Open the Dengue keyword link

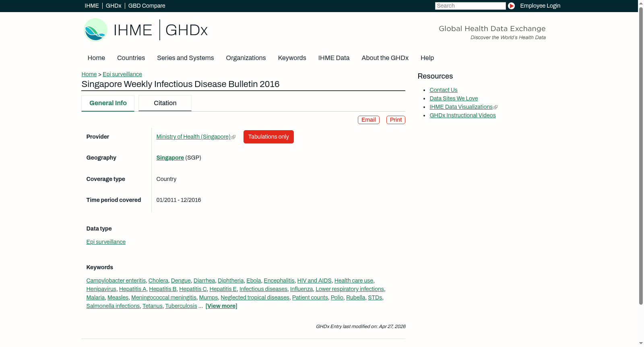click(181, 281)
